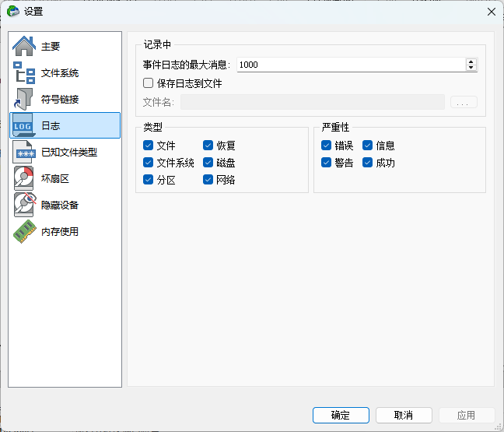Click the 文件系统 tree-structure icon

[24, 72]
